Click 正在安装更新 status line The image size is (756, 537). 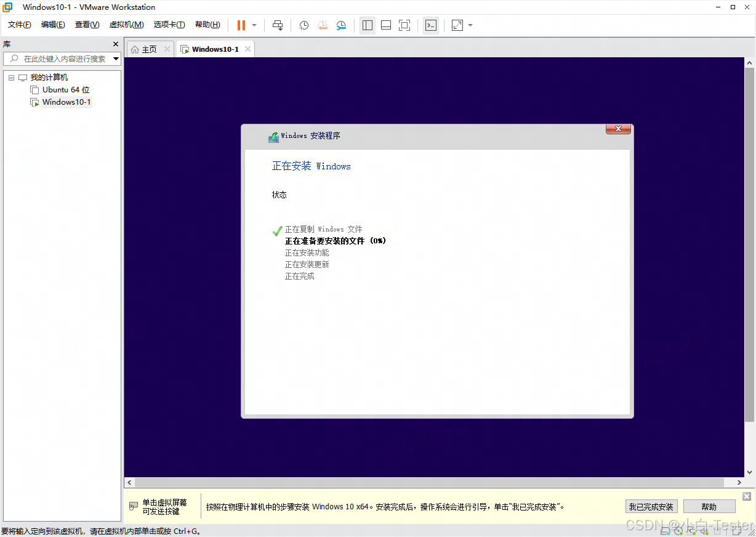(307, 264)
